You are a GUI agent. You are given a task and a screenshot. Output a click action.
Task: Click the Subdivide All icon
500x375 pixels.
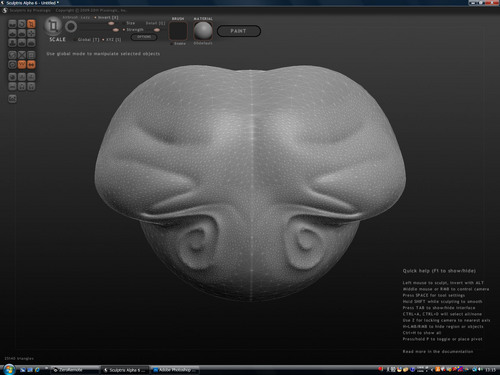pos(31,55)
